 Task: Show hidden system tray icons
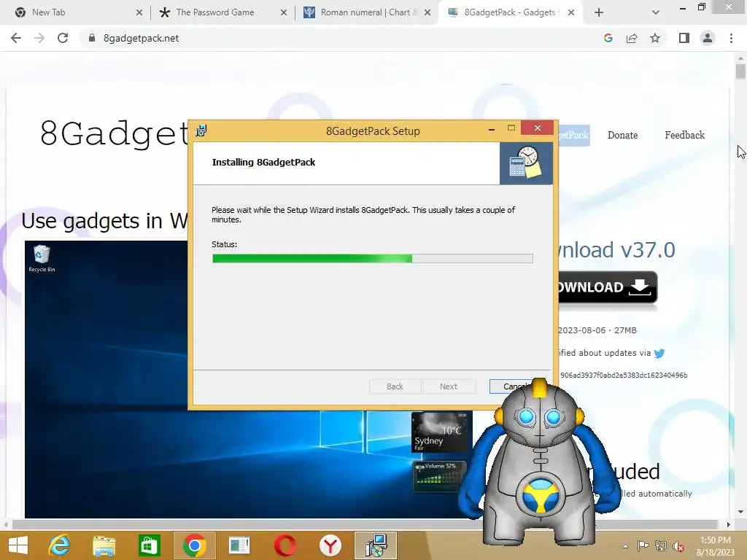point(625,547)
